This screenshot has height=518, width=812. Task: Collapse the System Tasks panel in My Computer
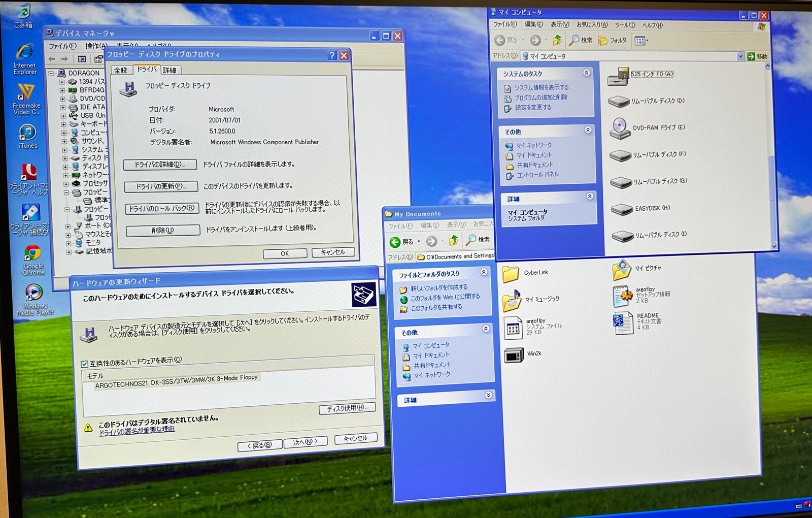(x=586, y=73)
